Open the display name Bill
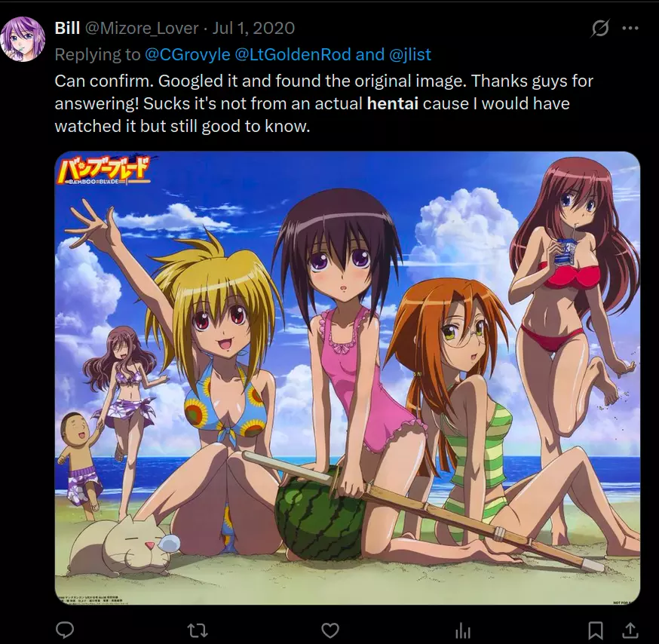The width and height of the screenshot is (659, 644). 67,28
